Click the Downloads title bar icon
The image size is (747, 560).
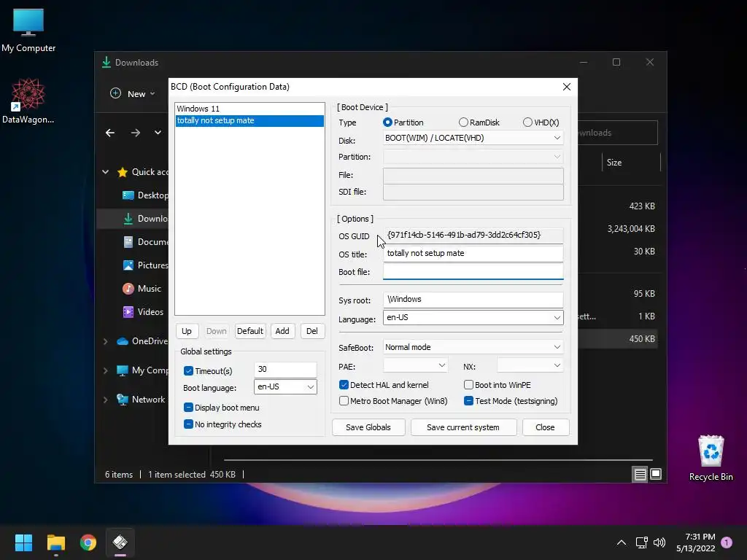[107, 62]
